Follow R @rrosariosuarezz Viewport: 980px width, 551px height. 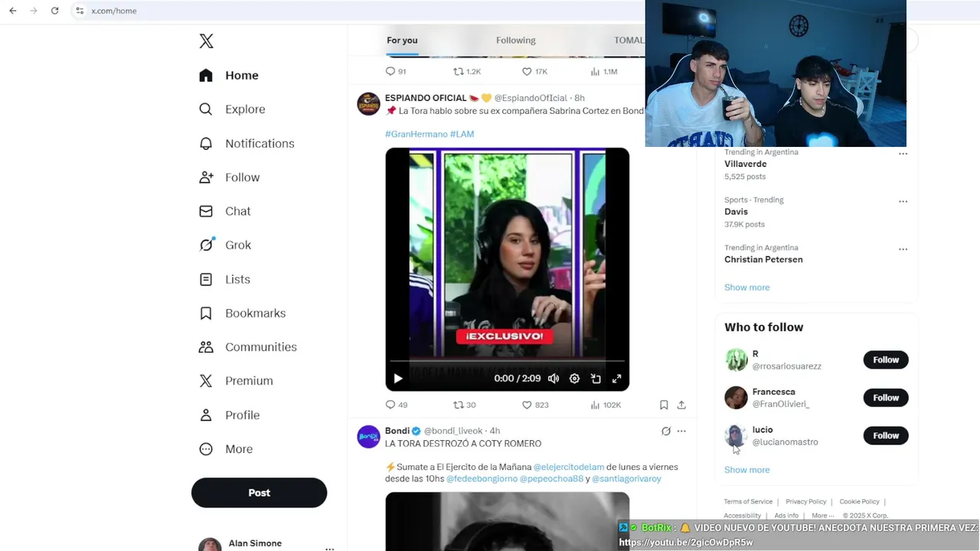[x=886, y=360]
